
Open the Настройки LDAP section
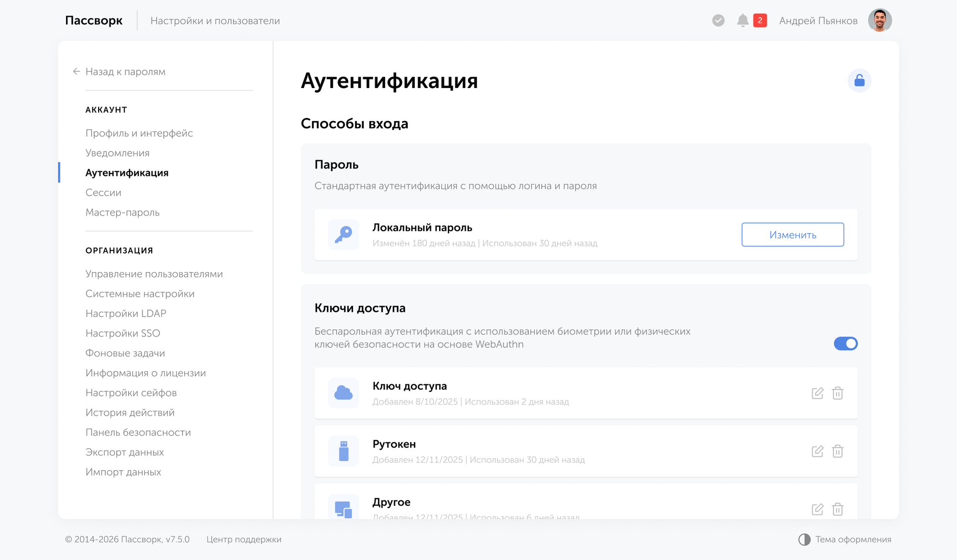coord(125,313)
